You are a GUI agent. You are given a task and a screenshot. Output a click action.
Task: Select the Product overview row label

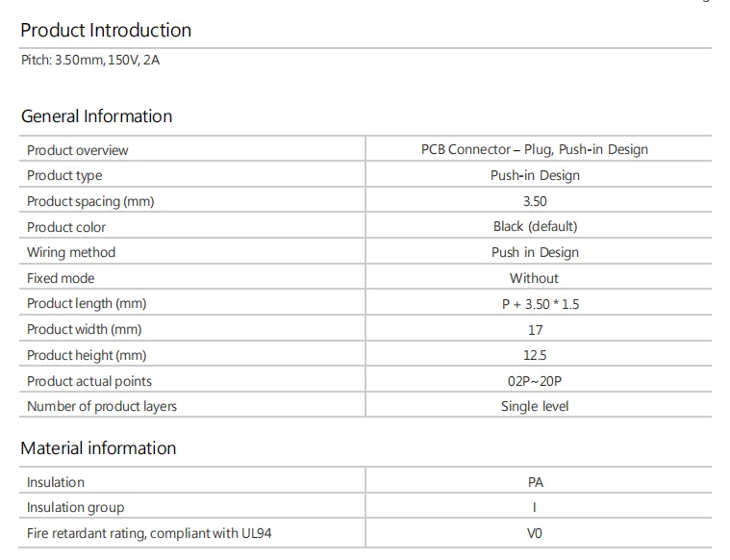pos(77,150)
